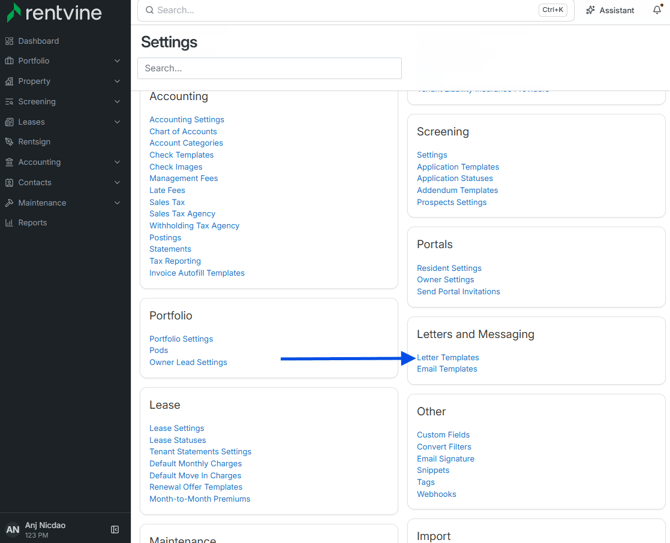Click the Contacts icon in sidebar
Image resolution: width=670 pixels, height=543 pixels.
pyautogui.click(x=9, y=182)
